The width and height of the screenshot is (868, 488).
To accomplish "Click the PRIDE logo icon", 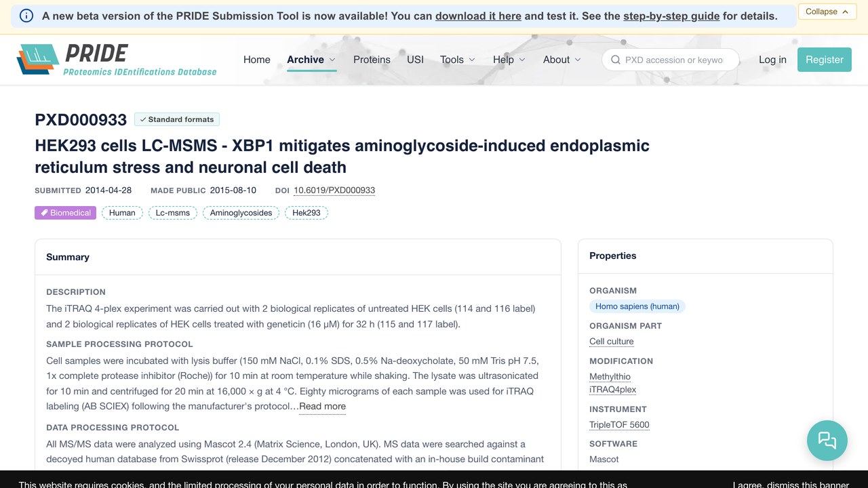I will pos(38,59).
